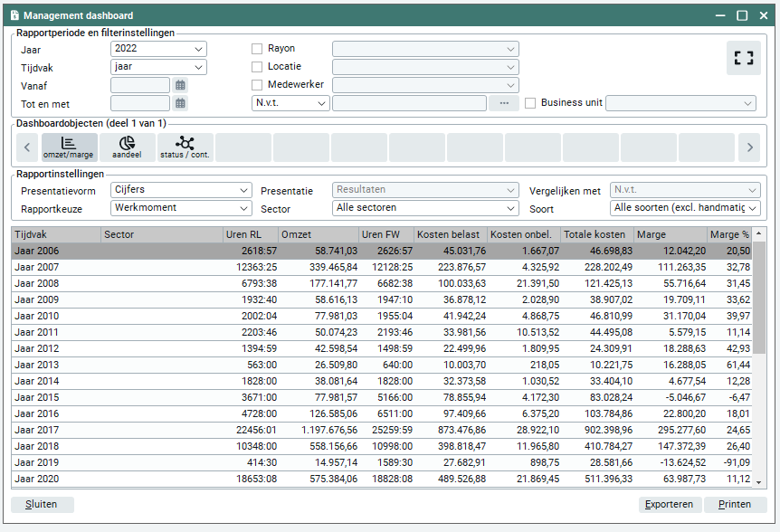780x532 pixels.
Task: Open the aandeel pie chart object
Action: coord(127,147)
